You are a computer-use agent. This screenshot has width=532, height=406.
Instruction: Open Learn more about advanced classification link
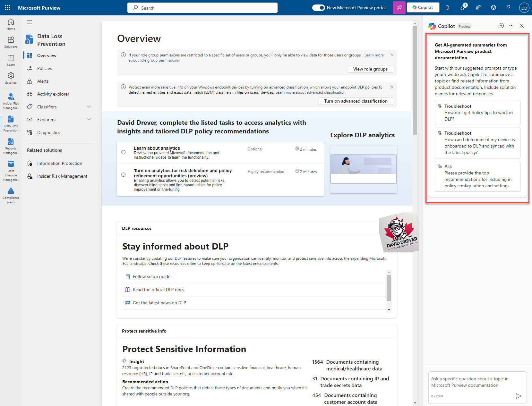tap(311, 92)
